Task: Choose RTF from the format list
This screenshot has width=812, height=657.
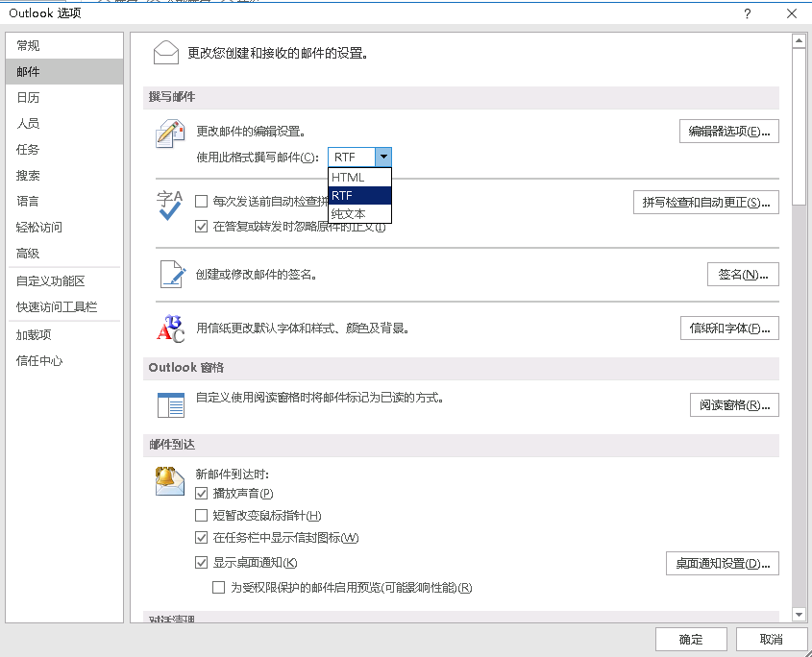Action: click(360, 196)
